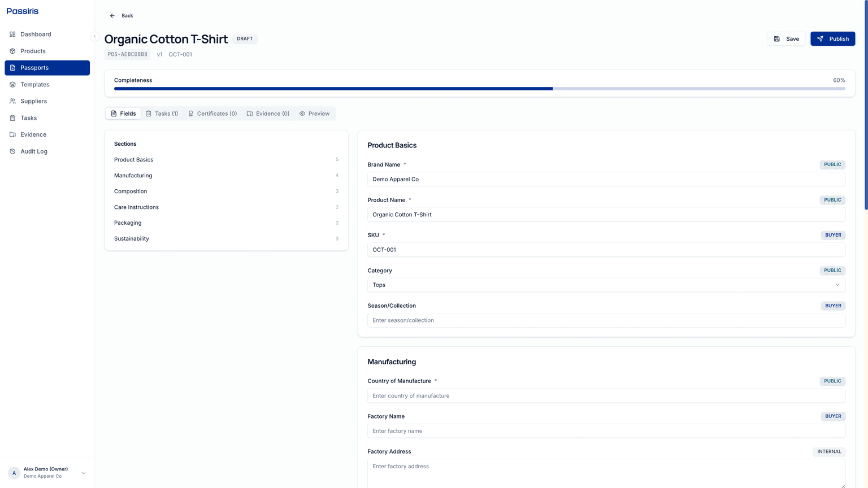The width and height of the screenshot is (868, 488).
Task: Click the Suppliers people icon
Action: [x=12, y=101]
